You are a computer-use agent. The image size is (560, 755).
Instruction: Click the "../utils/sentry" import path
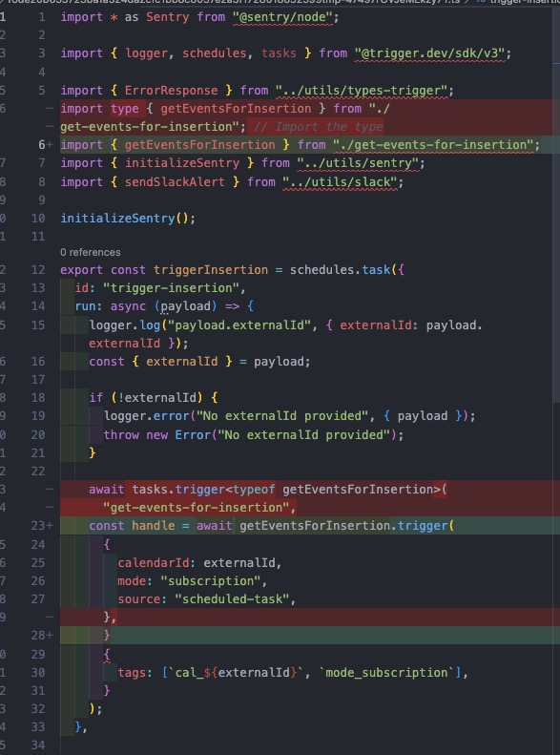point(358,163)
